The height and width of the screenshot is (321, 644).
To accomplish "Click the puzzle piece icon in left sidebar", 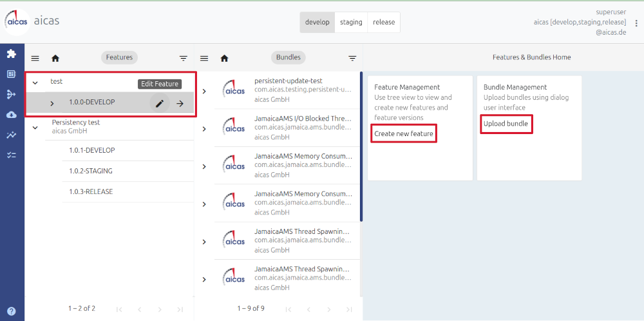I will [x=11, y=54].
